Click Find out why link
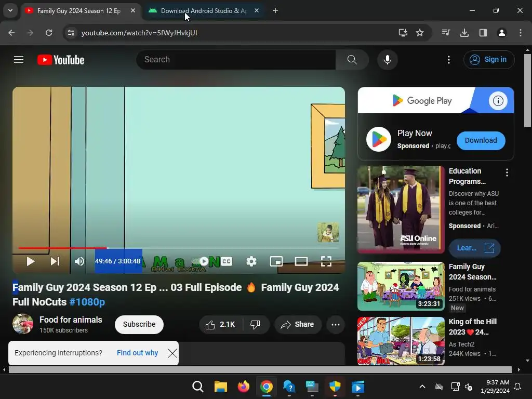 point(137,353)
